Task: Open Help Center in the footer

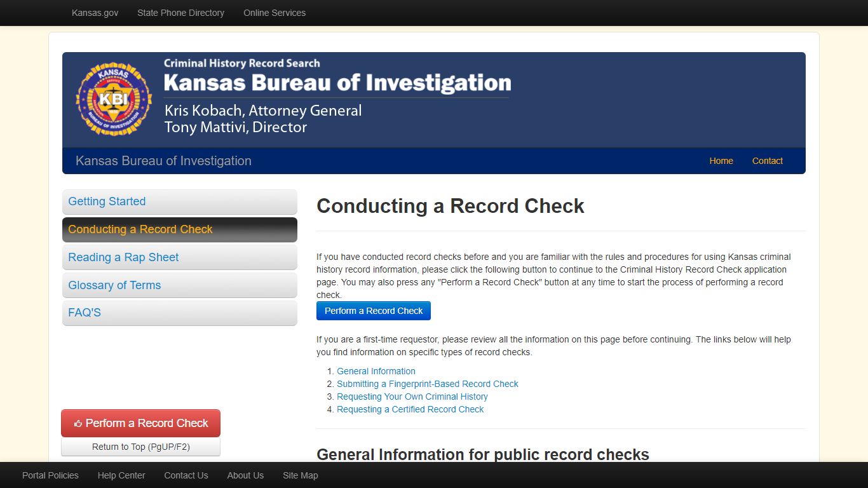Action: 121,475
